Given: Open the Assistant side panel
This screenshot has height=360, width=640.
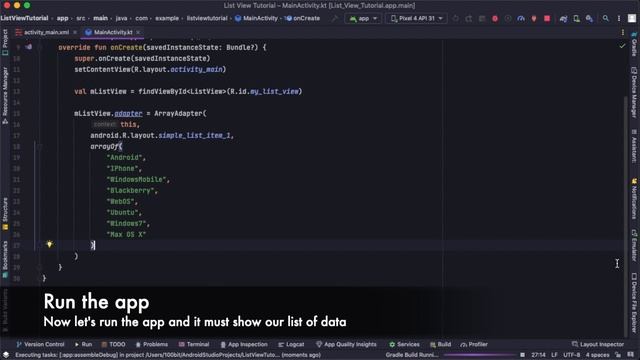Looking at the screenshot, I should (x=634, y=147).
